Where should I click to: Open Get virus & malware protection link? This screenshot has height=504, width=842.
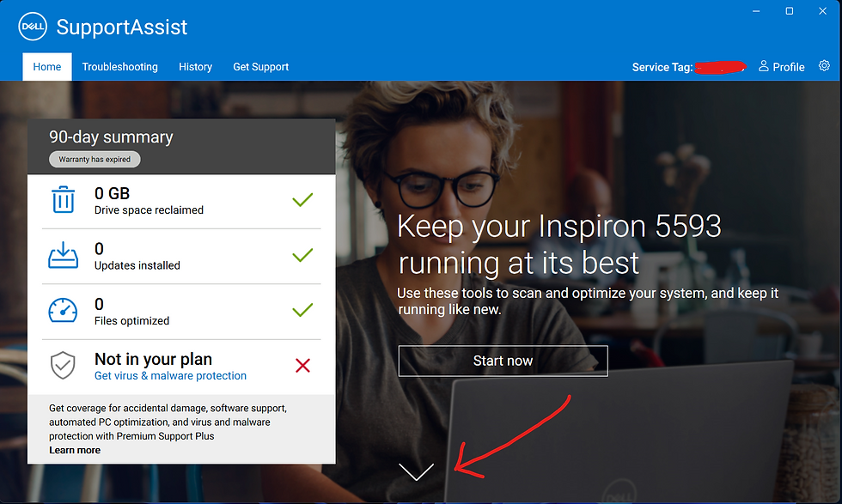(x=170, y=376)
